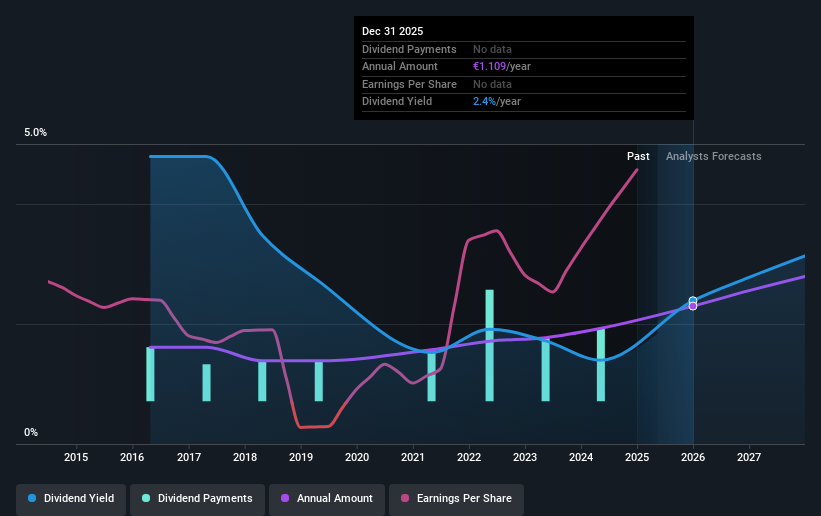The width and height of the screenshot is (821, 516).
Task: Click the dividend payment bar in 2024
Action: click(601, 365)
